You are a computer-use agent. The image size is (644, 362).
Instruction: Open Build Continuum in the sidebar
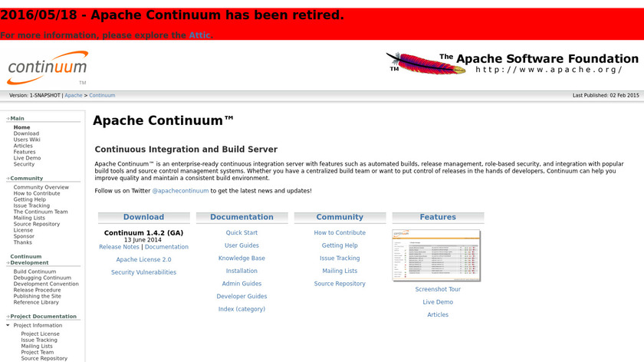pos(35,271)
